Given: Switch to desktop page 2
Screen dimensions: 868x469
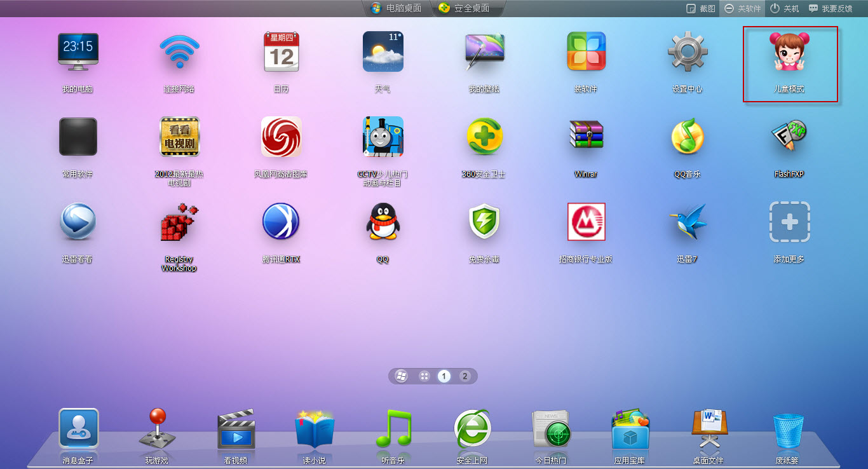Looking at the screenshot, I should tap(465, 376).
